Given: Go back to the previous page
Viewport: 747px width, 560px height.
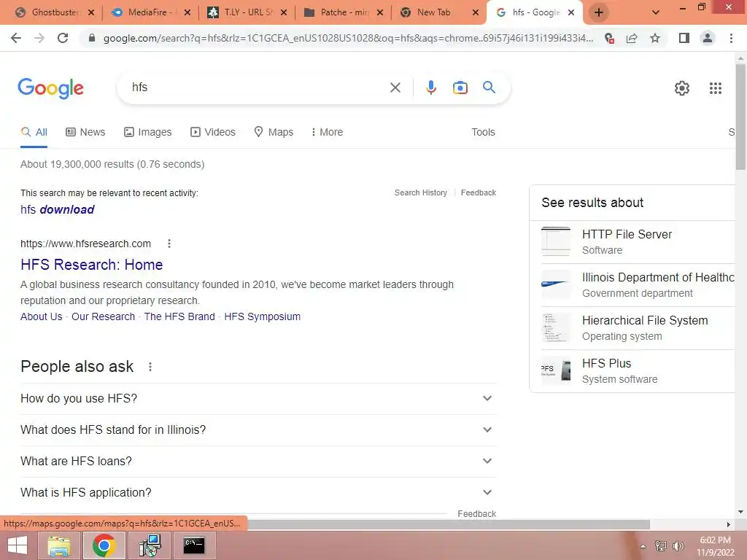Looking at the screenshot, I should (16, 38).
